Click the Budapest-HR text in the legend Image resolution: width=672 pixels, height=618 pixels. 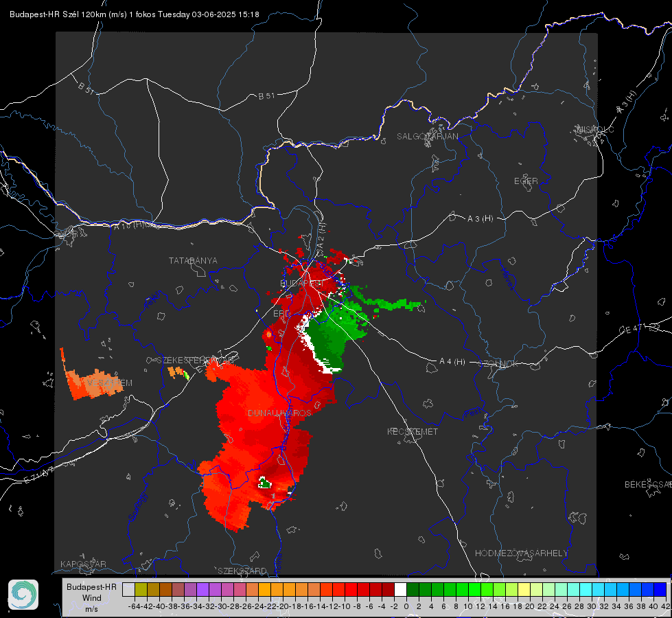[x=91, y=586]
